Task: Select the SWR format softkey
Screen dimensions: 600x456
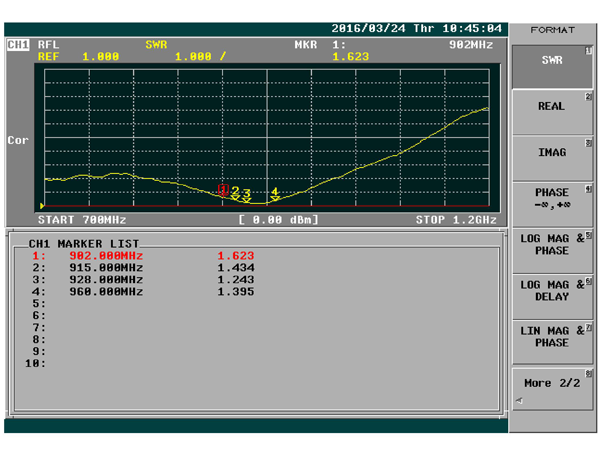Action: click(552, 67)
